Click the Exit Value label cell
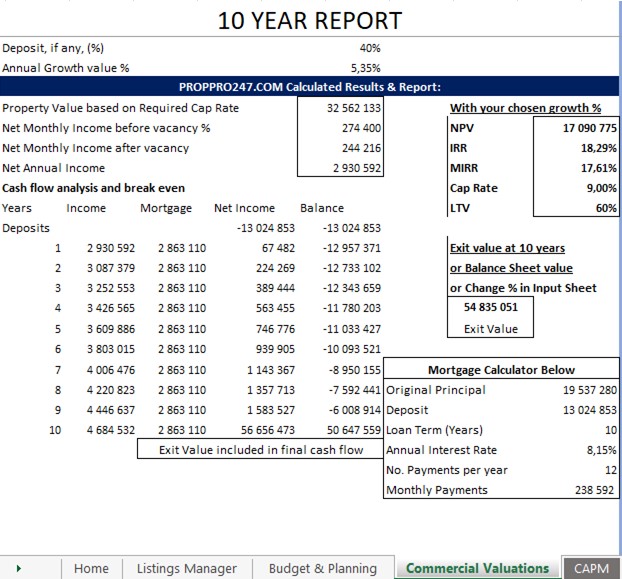Screen dimensions: 622x579 tap(491, 329)
